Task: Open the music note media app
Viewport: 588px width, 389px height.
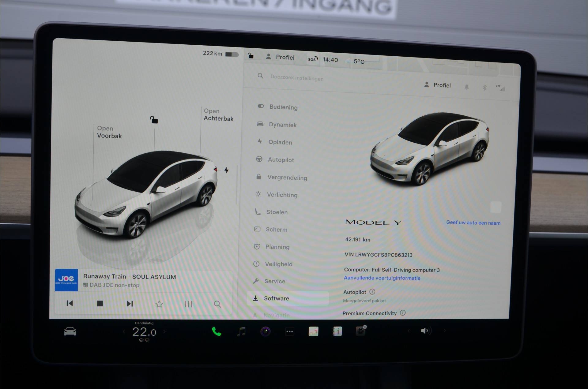Action: tap(241, 331)
